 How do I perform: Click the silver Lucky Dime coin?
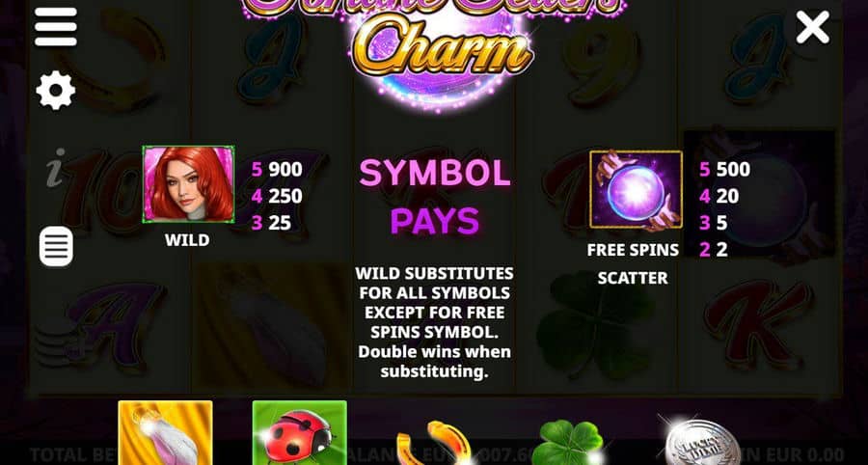(x=702, y=443)
